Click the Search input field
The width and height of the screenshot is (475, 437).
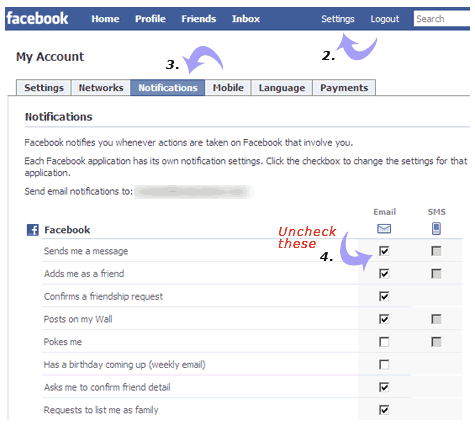click(442, 19)
